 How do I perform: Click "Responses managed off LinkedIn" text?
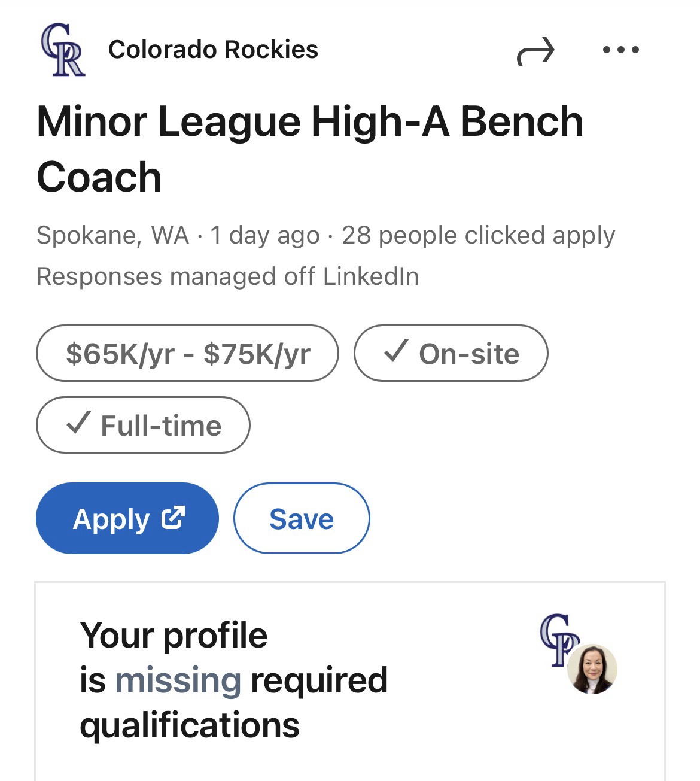click(x=227, y=276)
